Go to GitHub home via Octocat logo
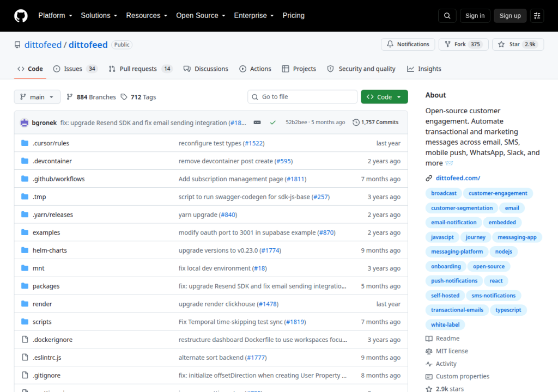558x392 pixels. [x=21, y=16]
